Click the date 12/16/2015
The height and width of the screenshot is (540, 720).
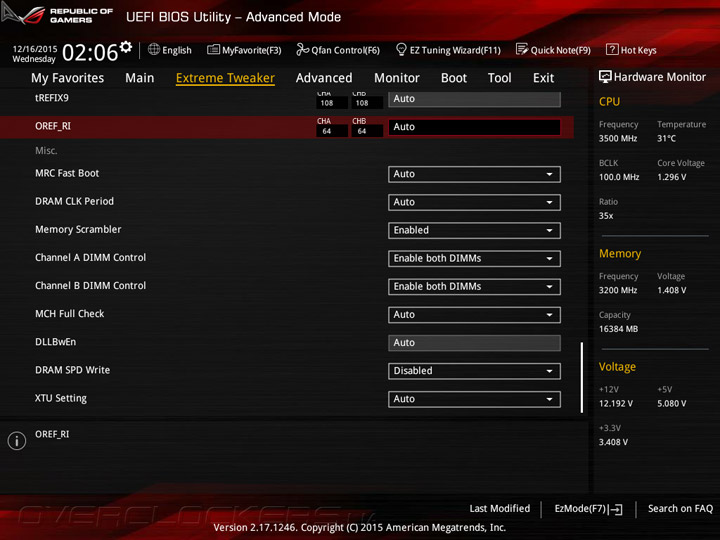coord(35,49)
